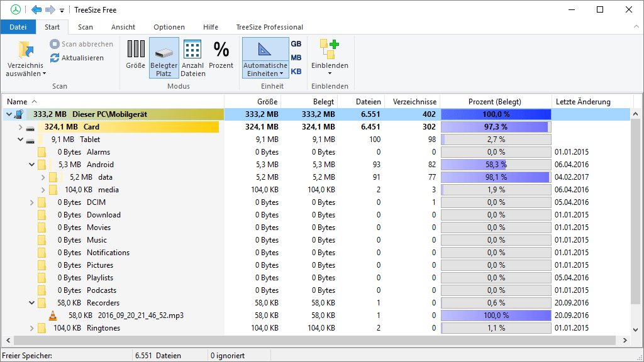Click Aktualisieren refresh button

tap(77, 58)
